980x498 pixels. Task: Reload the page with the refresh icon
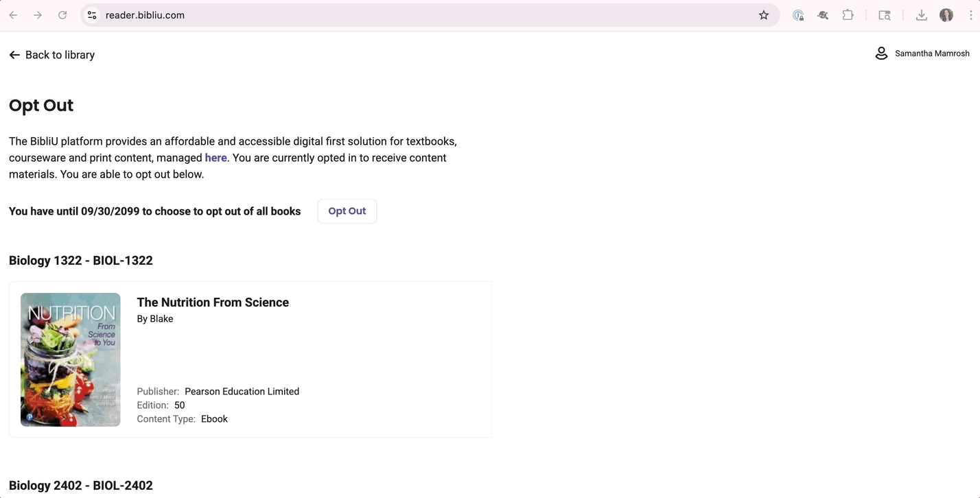(x=62, y=15)
